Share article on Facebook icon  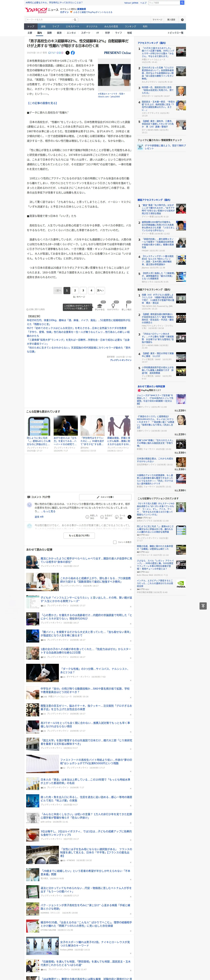73,53
